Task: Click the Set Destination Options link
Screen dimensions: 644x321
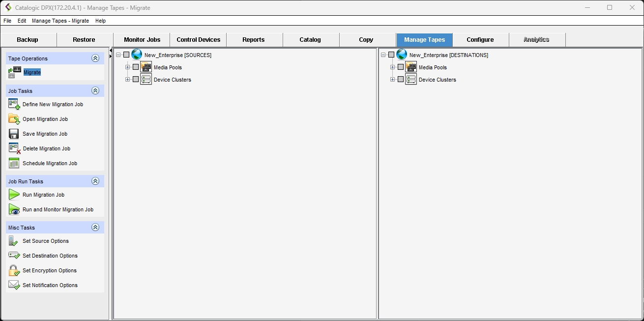Action: (x=50, y=256)
